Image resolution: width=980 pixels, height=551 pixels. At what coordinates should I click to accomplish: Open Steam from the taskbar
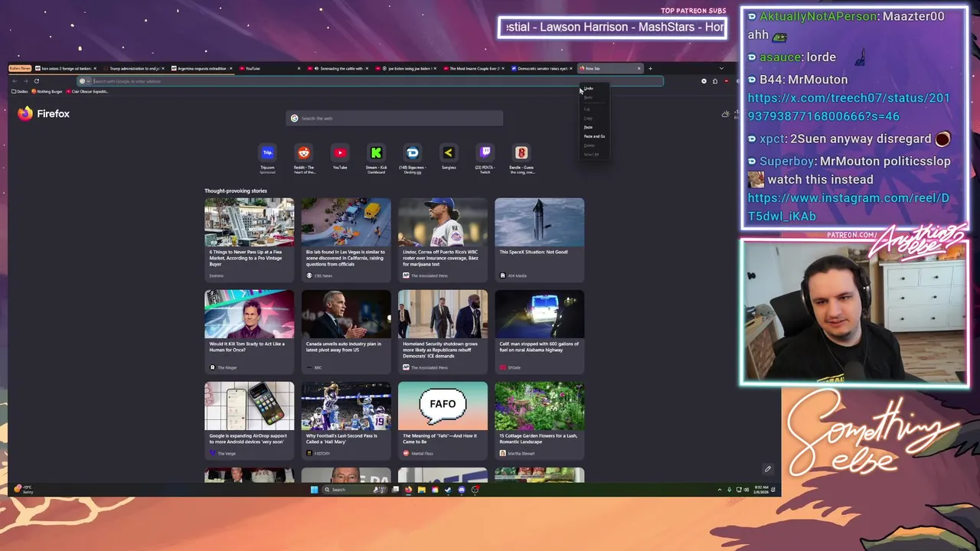[448, 490]
